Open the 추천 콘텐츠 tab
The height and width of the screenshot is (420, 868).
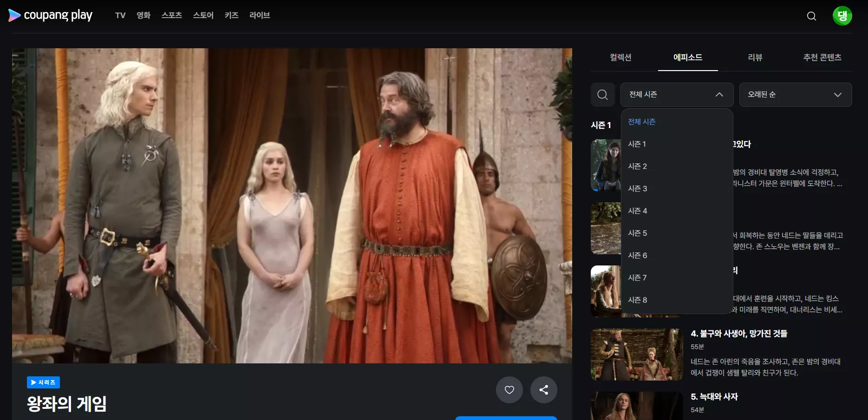pyautogui.click(x=822, y=58)
